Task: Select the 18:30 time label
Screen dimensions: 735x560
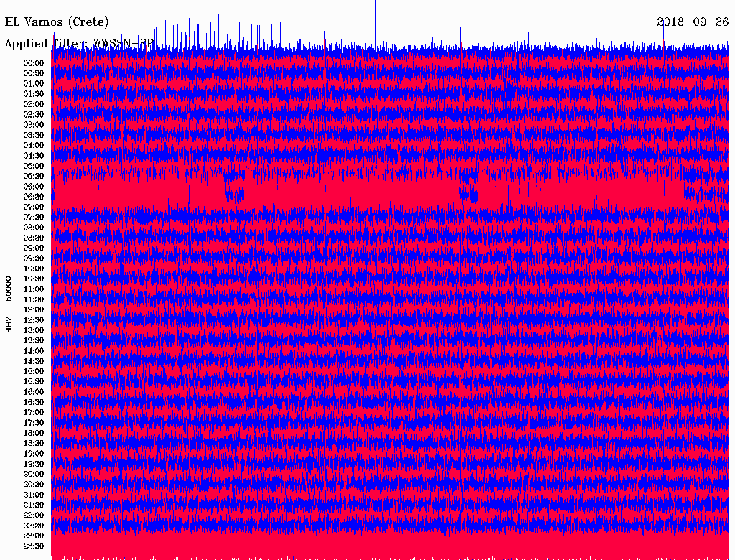Action: pos(34,443)
